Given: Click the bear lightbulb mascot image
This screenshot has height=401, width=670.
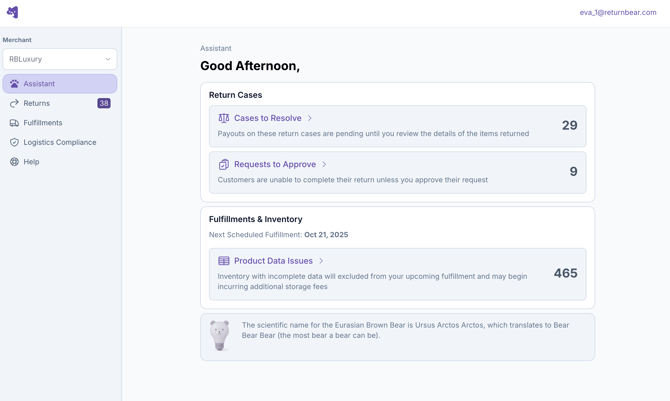Looking at the screenshot, I should [220, 335].
